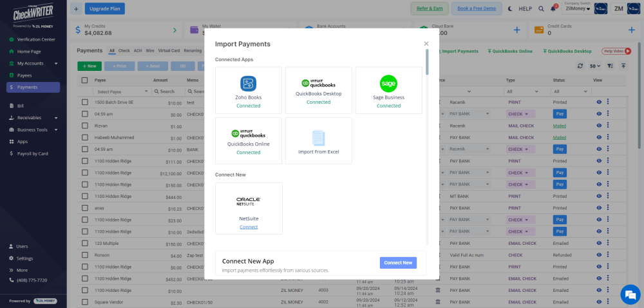Open the Zoho Books connected app card
The image size is (644, 308).
[x=249, y=90]
